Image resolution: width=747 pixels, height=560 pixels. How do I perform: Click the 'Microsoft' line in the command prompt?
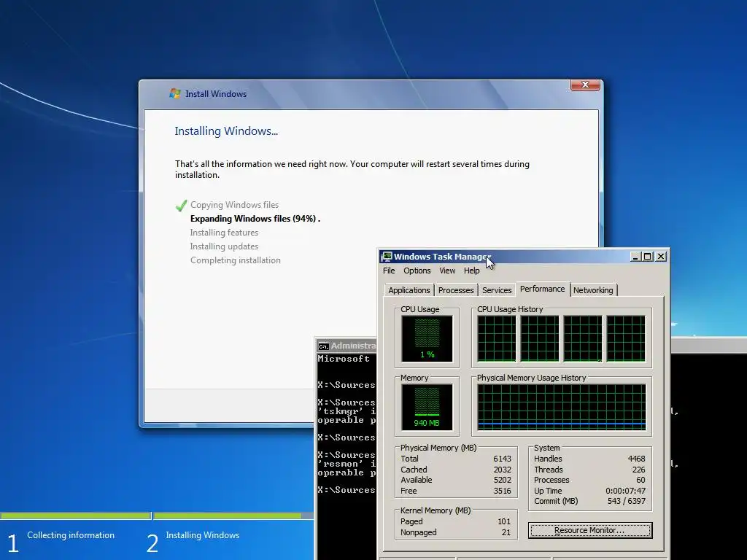tap(344, 359)
